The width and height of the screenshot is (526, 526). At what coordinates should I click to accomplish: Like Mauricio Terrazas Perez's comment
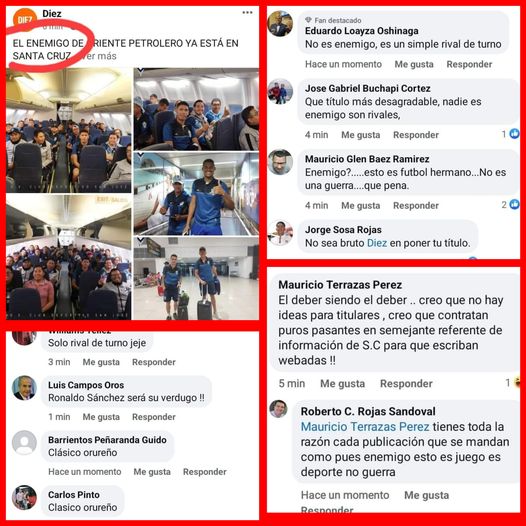343,383
